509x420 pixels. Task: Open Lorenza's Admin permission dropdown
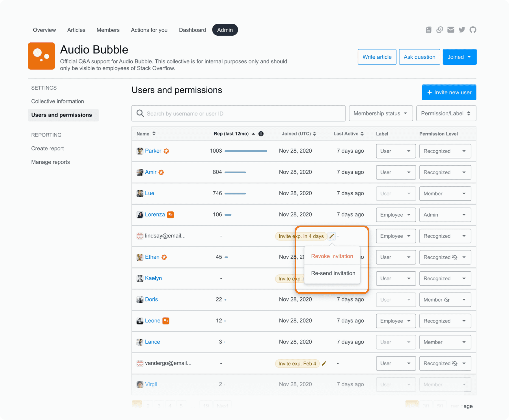click(x=445, y=215)
